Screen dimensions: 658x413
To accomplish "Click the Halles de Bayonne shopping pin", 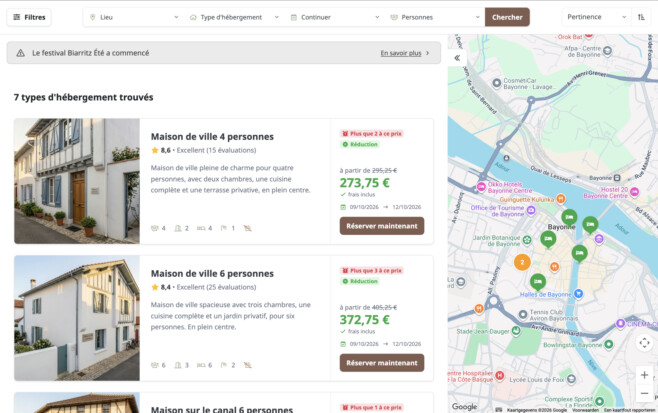I will pyautogui.click(x=579, y=293).
